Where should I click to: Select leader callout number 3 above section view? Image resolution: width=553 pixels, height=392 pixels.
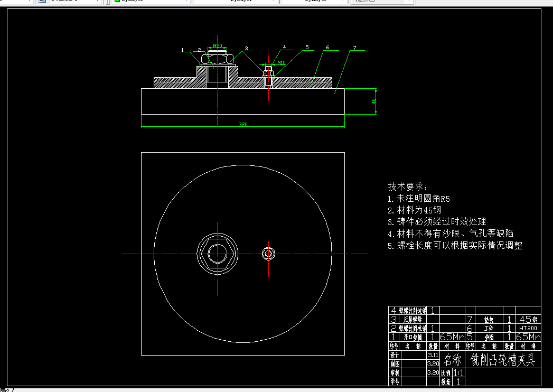click(x=246, y=48)
